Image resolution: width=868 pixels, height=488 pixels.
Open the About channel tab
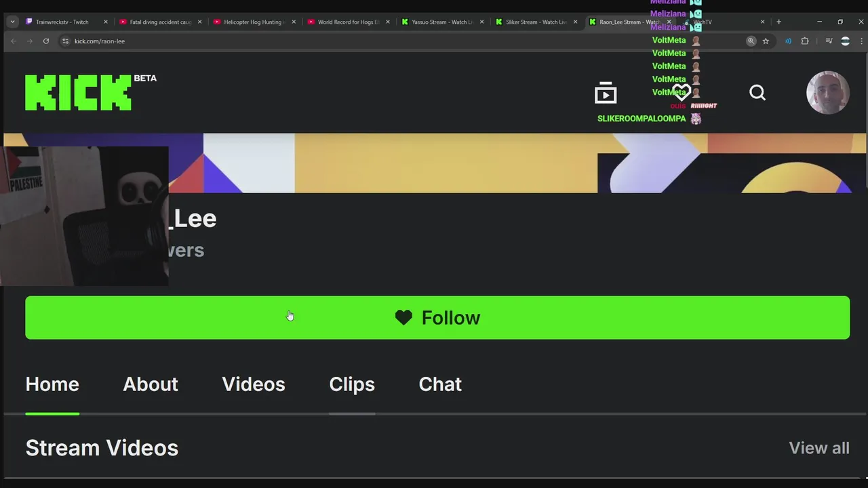[151, 384]
